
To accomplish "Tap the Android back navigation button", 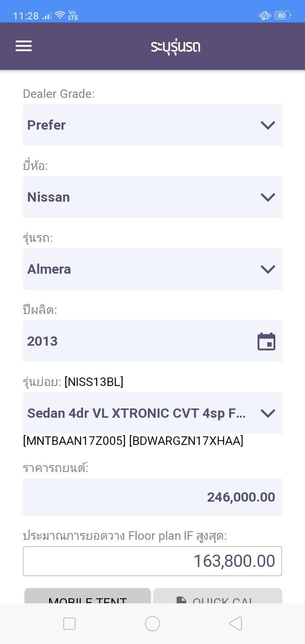I will coord(236,623).
